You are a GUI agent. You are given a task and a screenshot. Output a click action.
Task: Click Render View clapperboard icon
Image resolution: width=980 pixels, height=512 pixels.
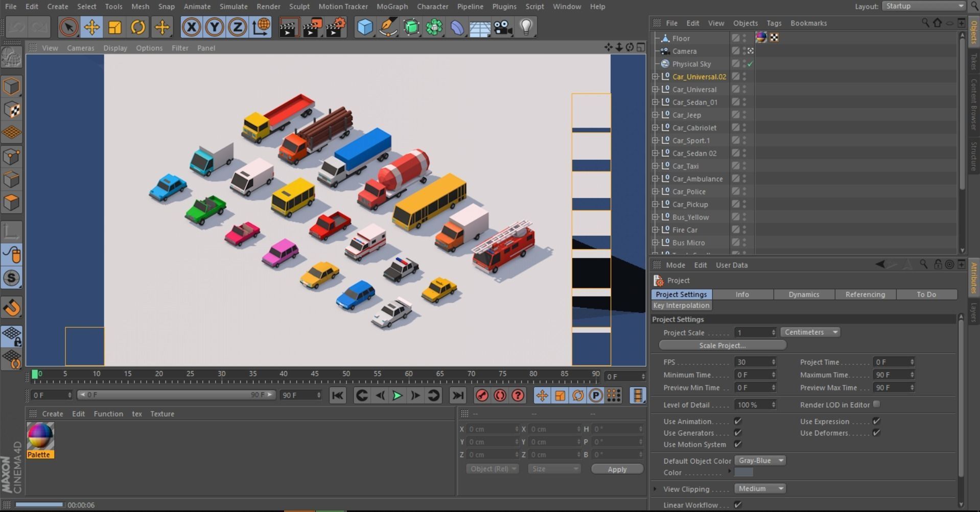pyautogui.click(x=289, y=27)
